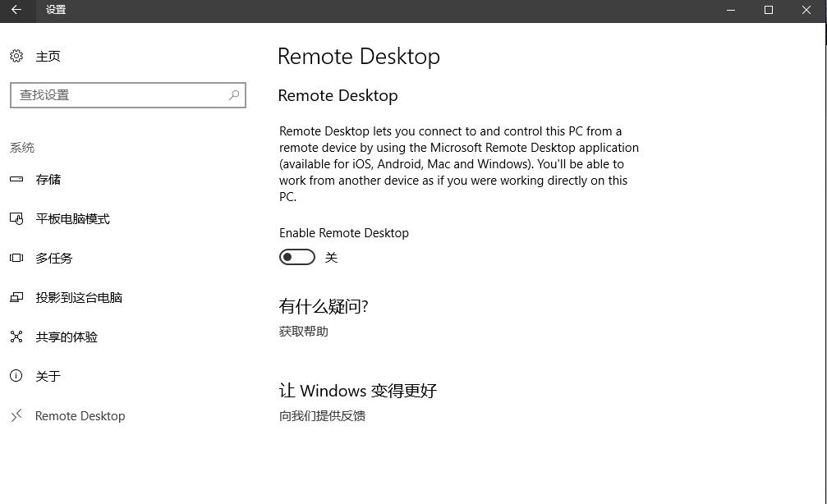Screen dimensions: 827x504
Task: Click the gear icon next to 主页
Action: point(16,56)
